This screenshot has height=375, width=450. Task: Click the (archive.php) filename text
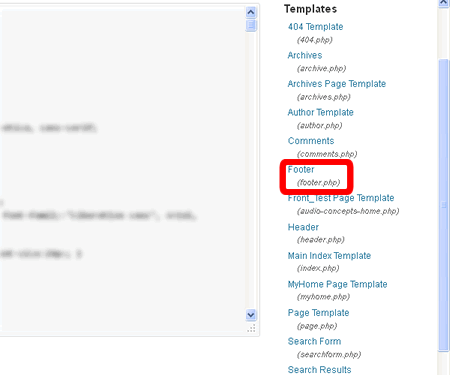(321, 69)
